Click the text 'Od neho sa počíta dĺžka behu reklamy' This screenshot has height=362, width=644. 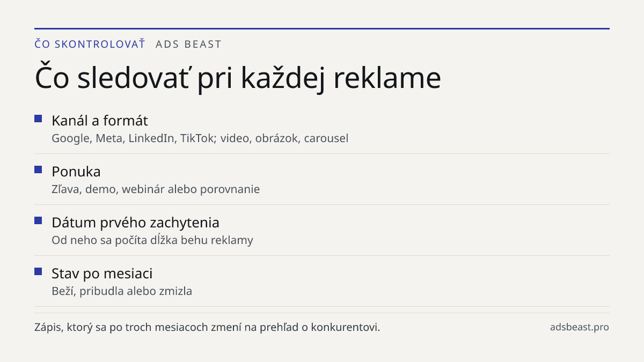[x=152, y=240]
